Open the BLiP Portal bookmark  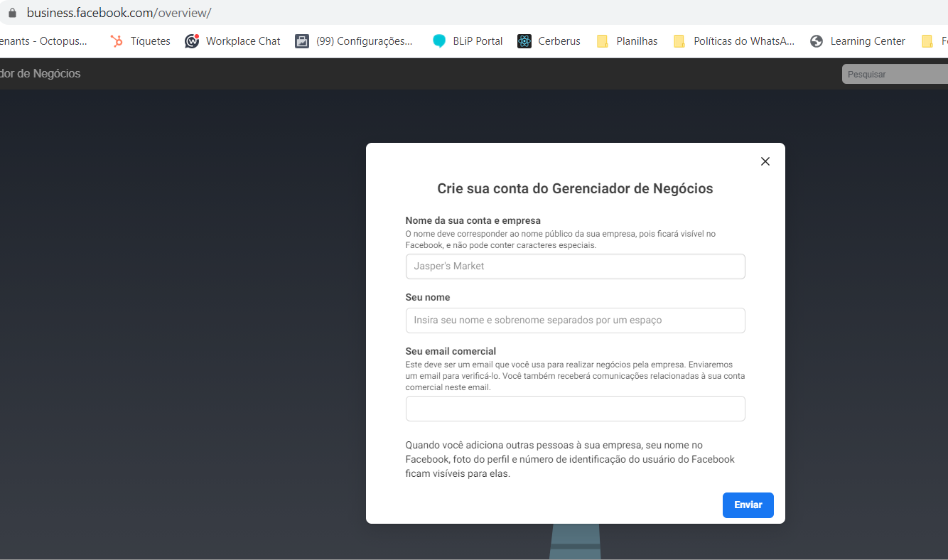pos(468,41)
